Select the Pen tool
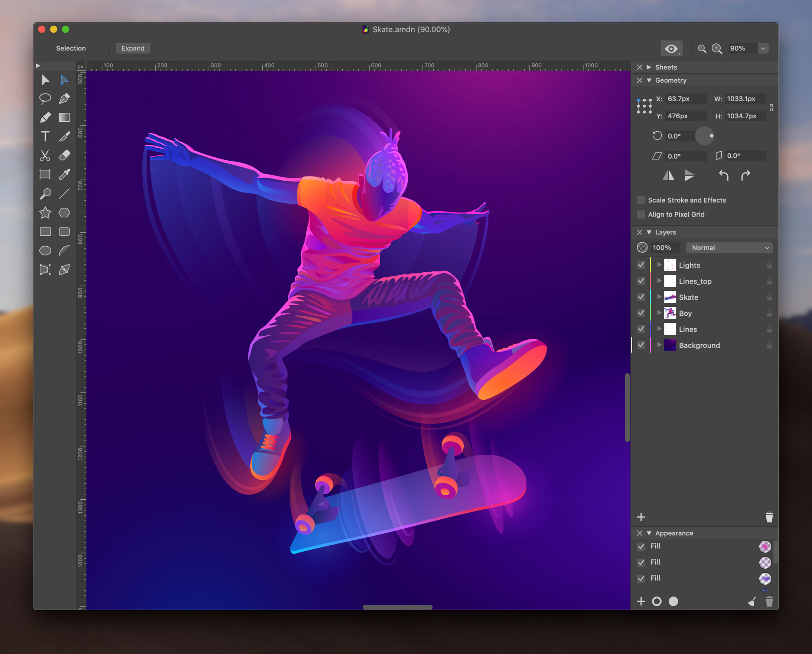 [x=65, y=99]
